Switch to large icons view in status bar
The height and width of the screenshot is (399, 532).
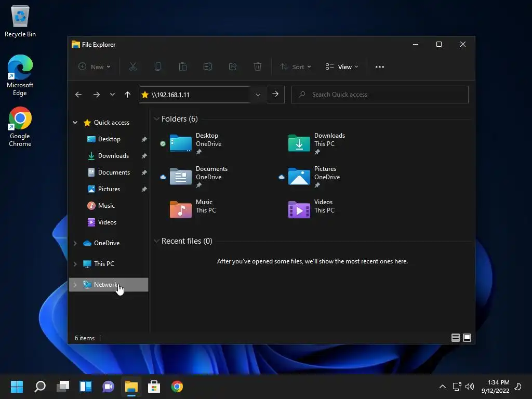pyautogui.click(x=467, y=338)
